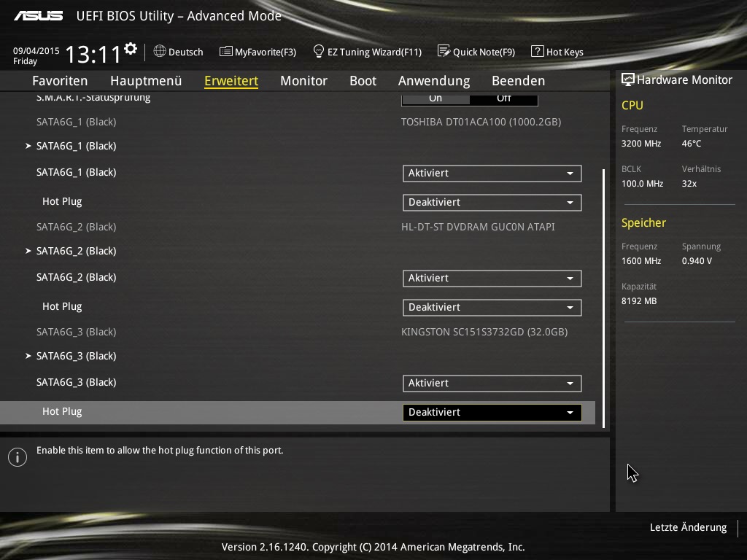Switch to the Favoriten tab
Screen dimensions: 747x560
(60, 80)
